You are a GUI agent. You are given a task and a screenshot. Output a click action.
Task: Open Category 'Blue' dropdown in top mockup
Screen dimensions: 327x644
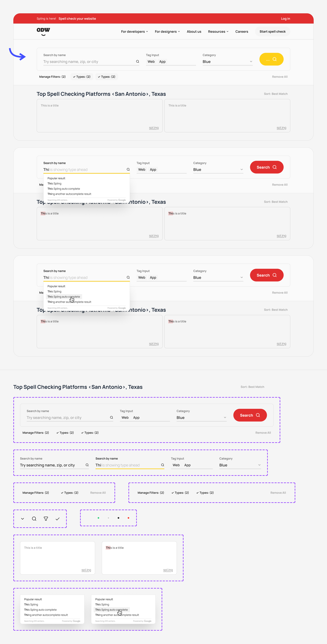coord(228,62)
